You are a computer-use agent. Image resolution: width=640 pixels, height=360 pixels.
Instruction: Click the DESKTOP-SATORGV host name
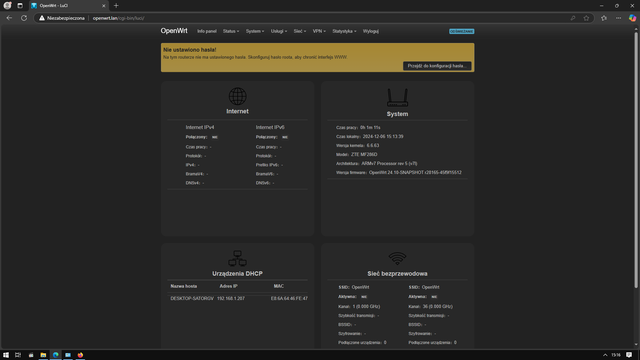(x=192, y=298)
